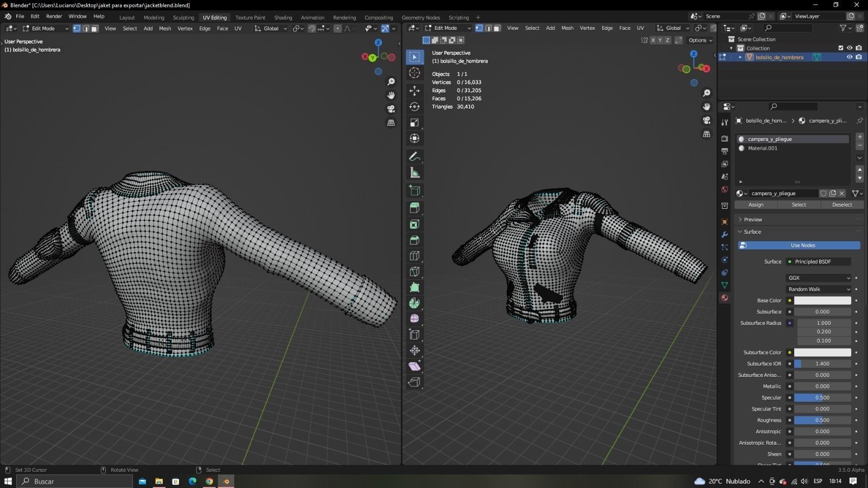Activate the Extrude Region tool
The image size is (868, 488).
(x=414, y=208)
